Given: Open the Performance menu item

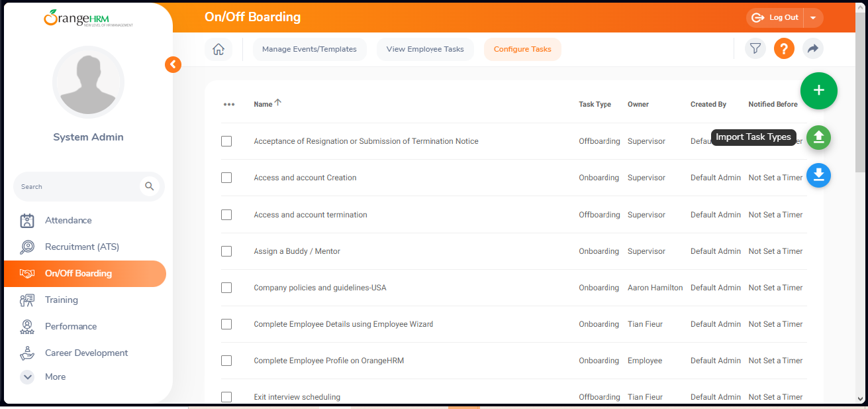Looking at the screenshot, I should tap(71, 327).
